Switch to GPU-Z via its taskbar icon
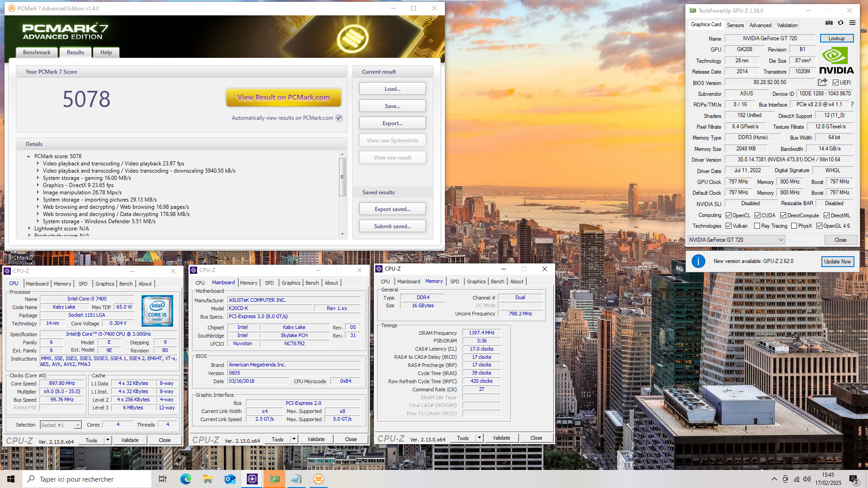This screenshot has width=868, height=488. tap(275, 479)
